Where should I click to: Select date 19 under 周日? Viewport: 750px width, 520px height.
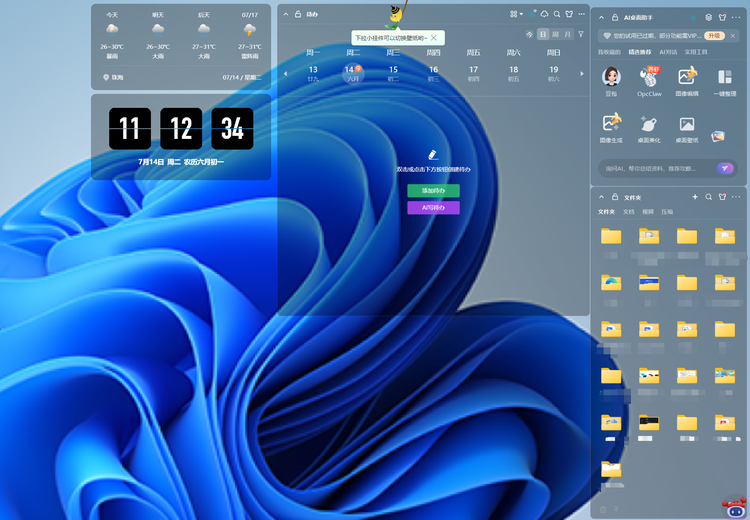pos(553,73)
